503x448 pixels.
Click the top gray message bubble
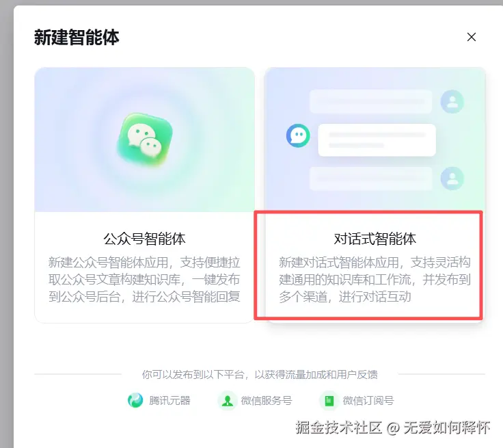[370, 101]
